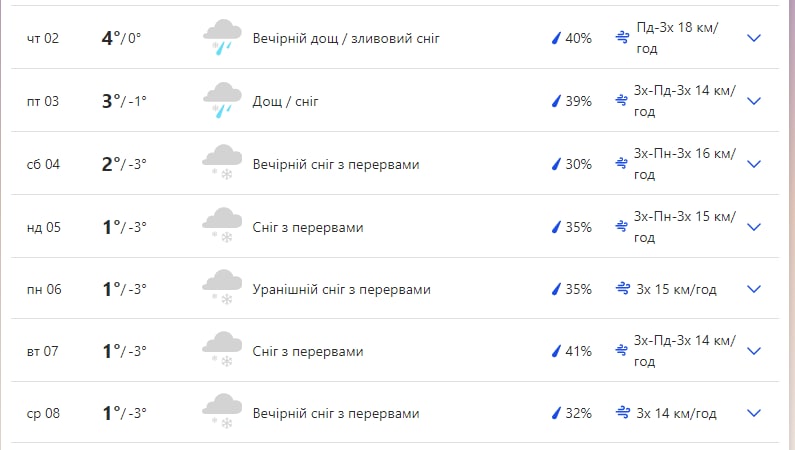Select the 'Уранішній сніг з перервами' row text
The image size is (795, 450).
341,289
